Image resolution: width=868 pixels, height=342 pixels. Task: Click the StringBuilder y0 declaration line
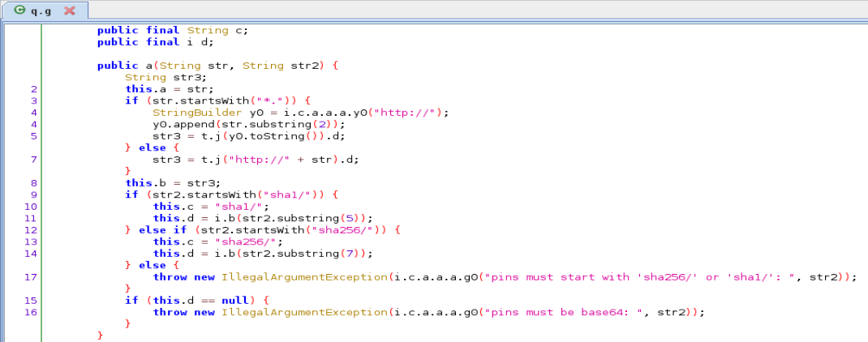tap(301, 113)
